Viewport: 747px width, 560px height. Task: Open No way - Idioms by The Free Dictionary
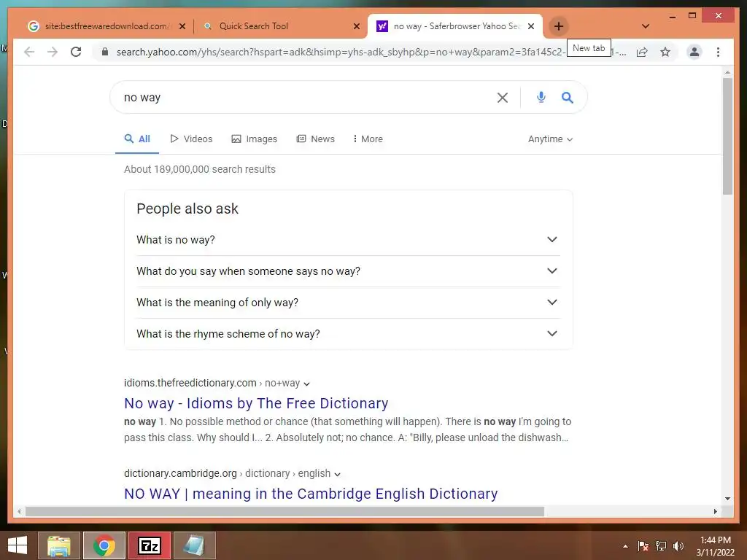(256, 403)
